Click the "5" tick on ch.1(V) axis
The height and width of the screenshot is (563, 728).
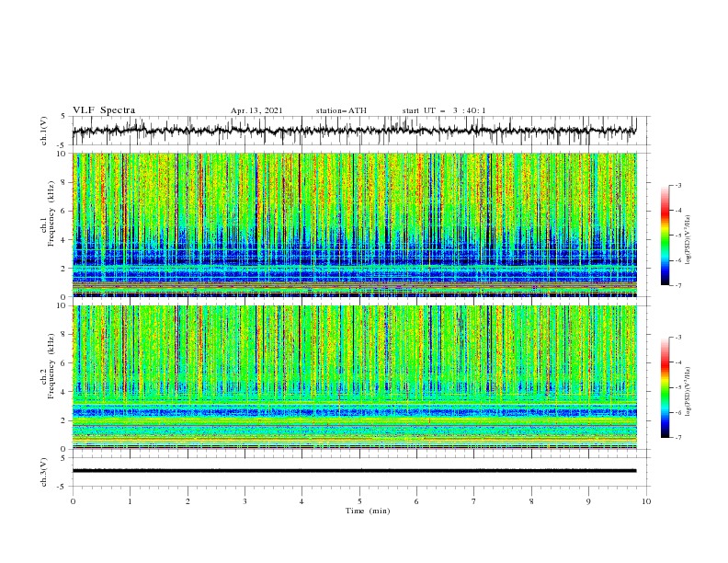point(63,116)
